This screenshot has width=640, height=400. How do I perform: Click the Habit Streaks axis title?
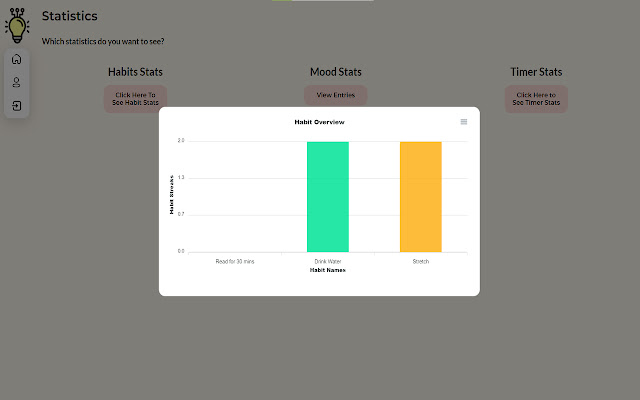tap(171, 195)
